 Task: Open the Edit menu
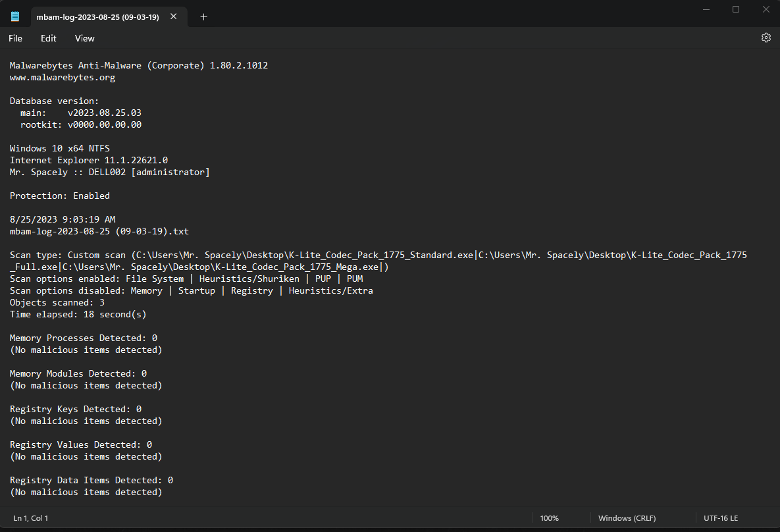[48, 38]
